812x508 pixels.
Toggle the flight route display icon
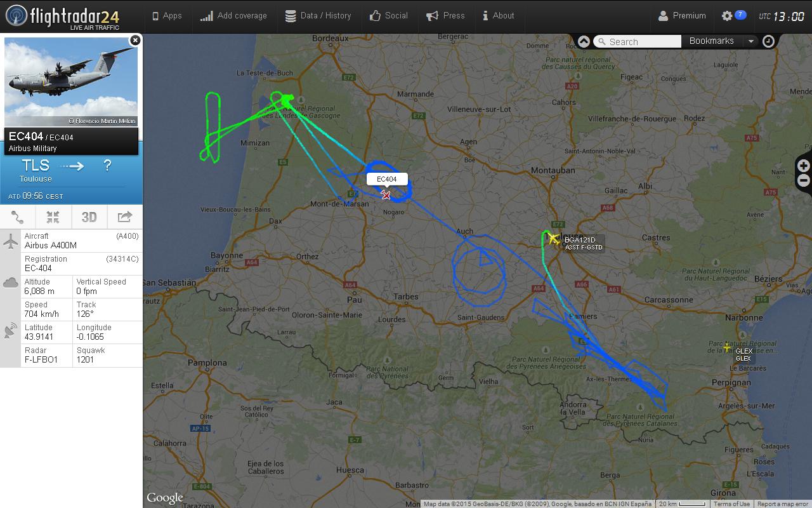coord(18,217)
